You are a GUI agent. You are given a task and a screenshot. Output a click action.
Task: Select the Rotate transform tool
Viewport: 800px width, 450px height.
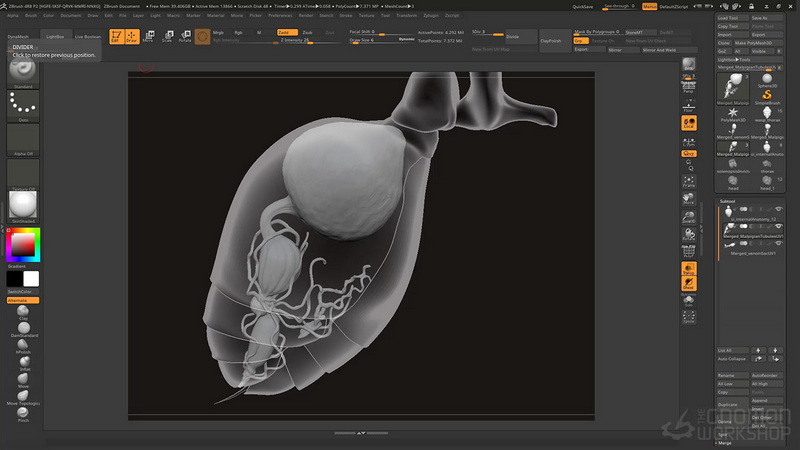tap(185, 36)
